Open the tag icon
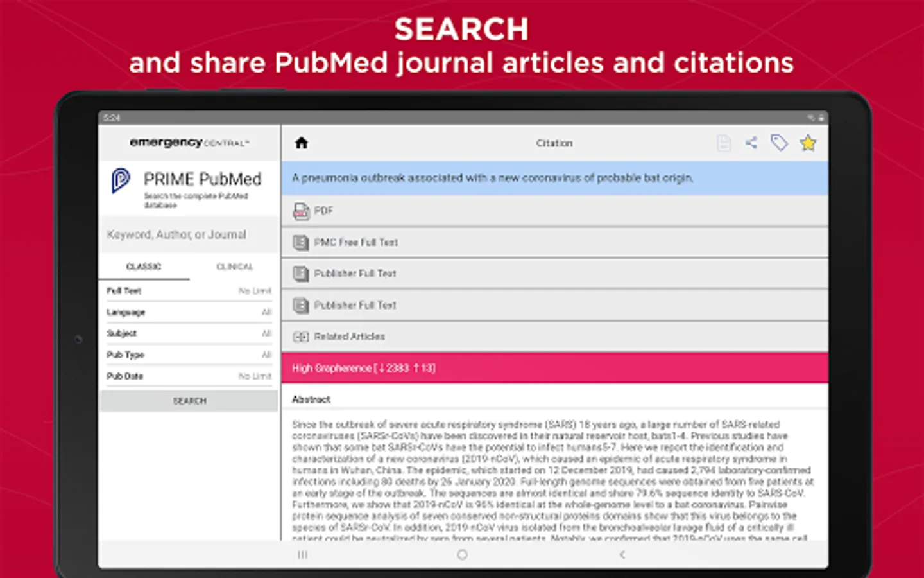924x578 pixels. tap(779, 143)
